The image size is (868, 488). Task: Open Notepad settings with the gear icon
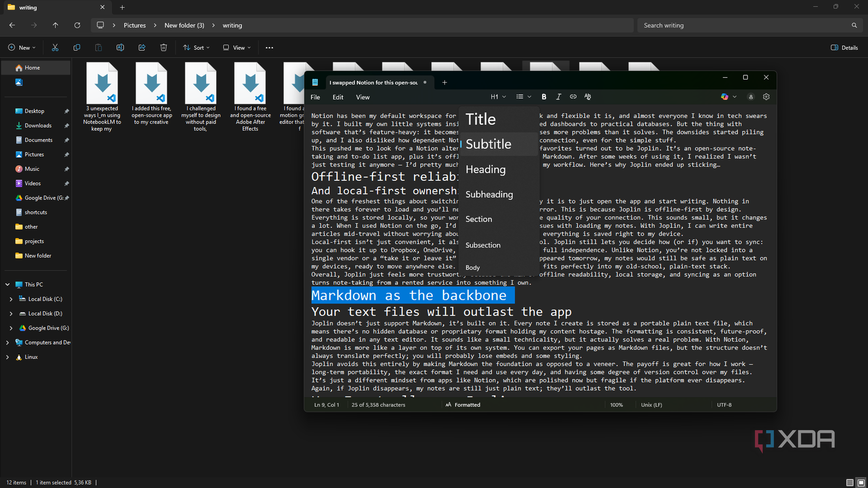click(766, 96)
